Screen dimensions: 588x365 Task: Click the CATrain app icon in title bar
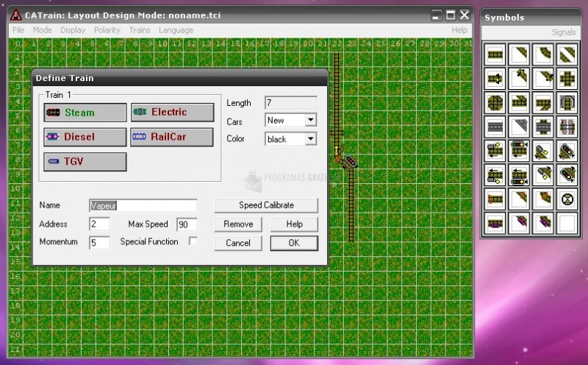point(16,15)
